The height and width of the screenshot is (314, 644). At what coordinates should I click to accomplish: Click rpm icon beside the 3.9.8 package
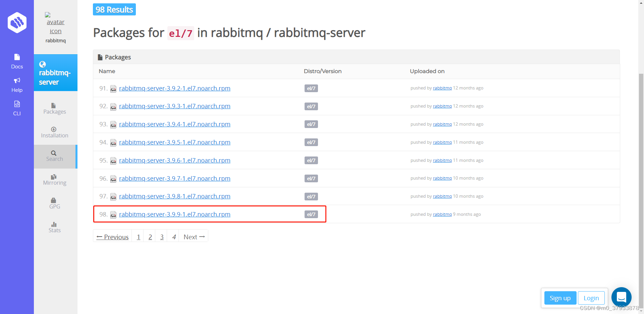[113, 197]
